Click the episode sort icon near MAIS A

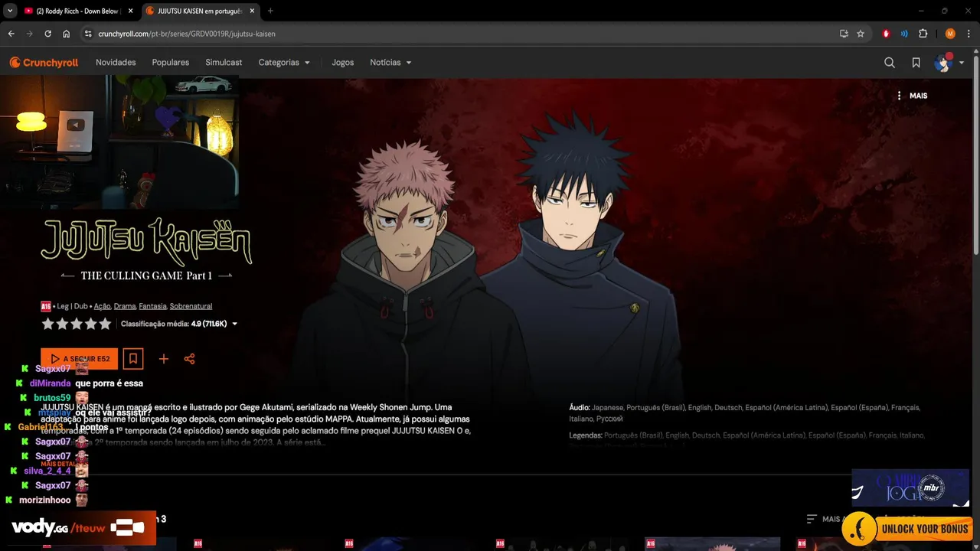[x=812, y=519]
